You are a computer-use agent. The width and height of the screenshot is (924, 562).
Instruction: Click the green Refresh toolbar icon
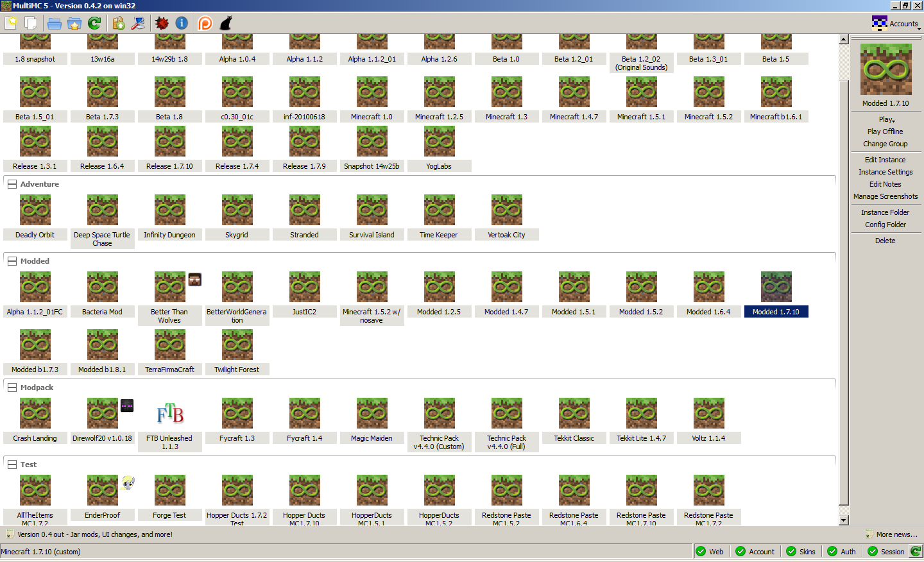click(x=94, y=23)
